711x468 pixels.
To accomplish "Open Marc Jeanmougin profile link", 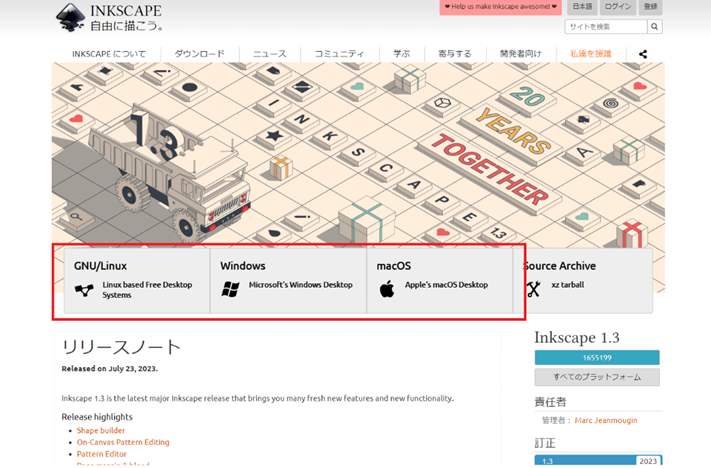I will (606, 420).
